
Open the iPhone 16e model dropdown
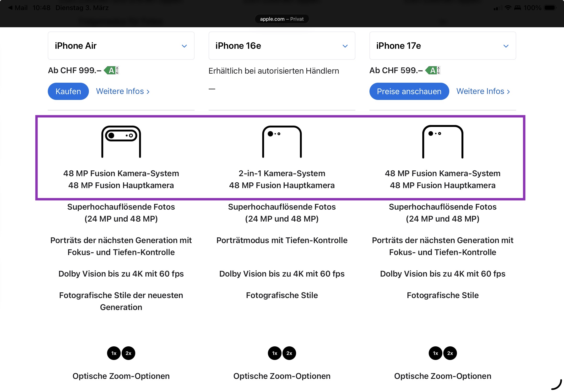coord(282,46)
